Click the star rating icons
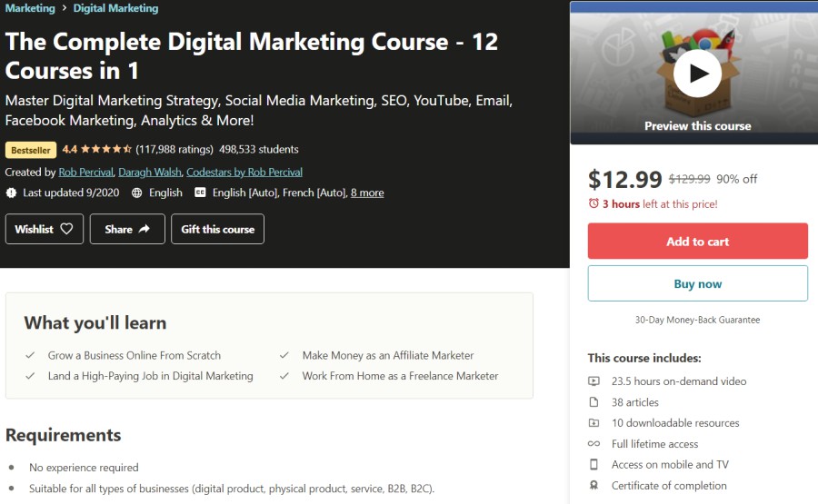The width and height of the screenshot is (818, 504). pos(106,149)
